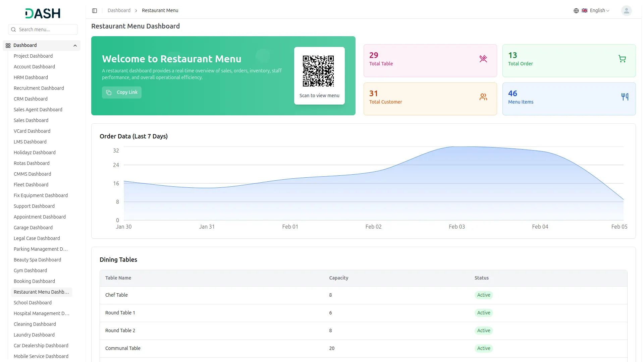Image resolution: width=644 pixels, height=362 pixels.
Task: Click the crossed utensils Total Table icon
Action: coord(483,59)
